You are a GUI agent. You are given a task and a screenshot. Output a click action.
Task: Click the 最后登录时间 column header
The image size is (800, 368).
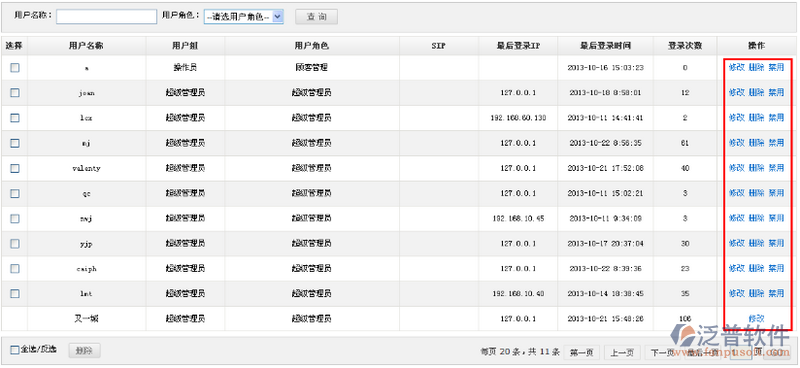[605, 46]
